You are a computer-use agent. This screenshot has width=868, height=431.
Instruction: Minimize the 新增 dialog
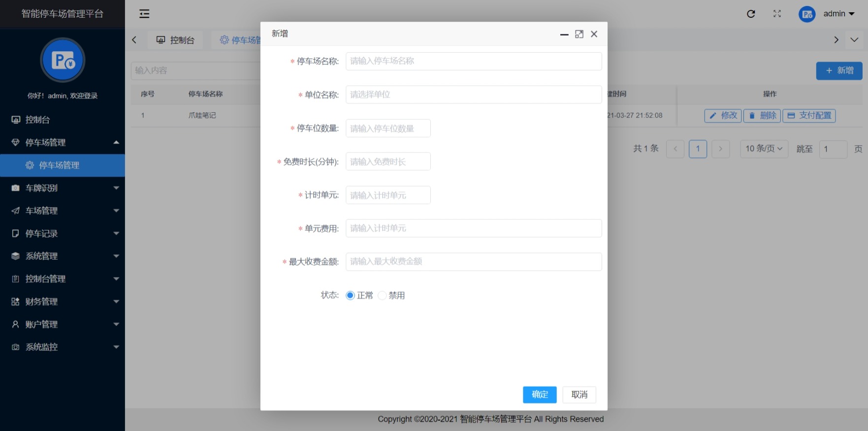(564, 34)
